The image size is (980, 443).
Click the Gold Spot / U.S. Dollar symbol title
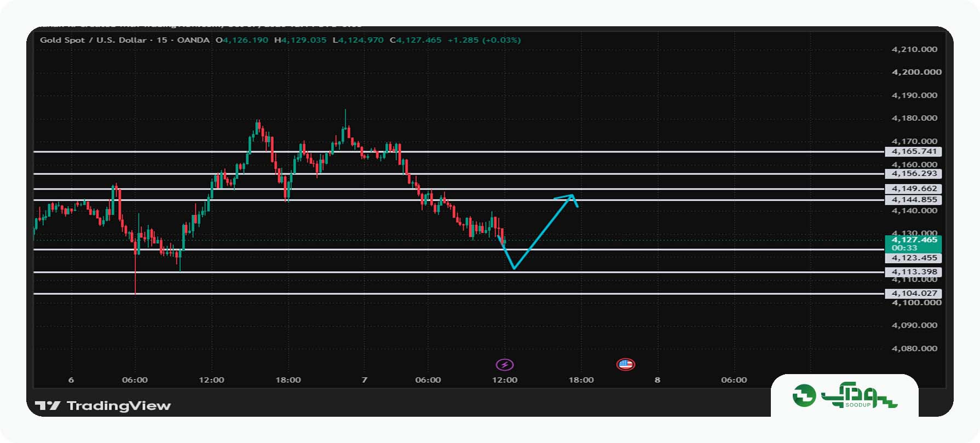click(x=93, y=40)
